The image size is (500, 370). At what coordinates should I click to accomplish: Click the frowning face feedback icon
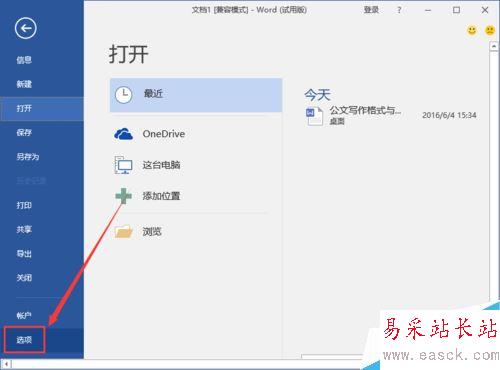coord(490,30)
